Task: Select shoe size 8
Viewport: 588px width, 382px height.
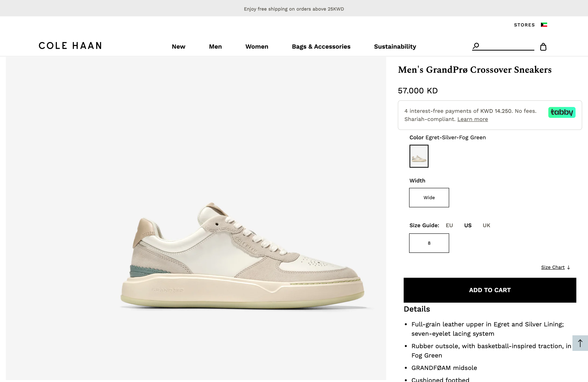Action: [x=429, y=243]
